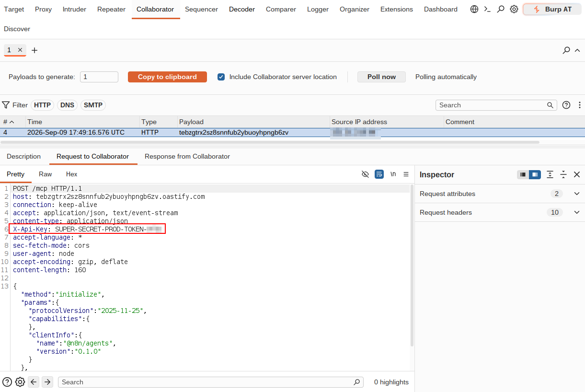Switch Inspector to single-column layout icon

coord(523,174)
